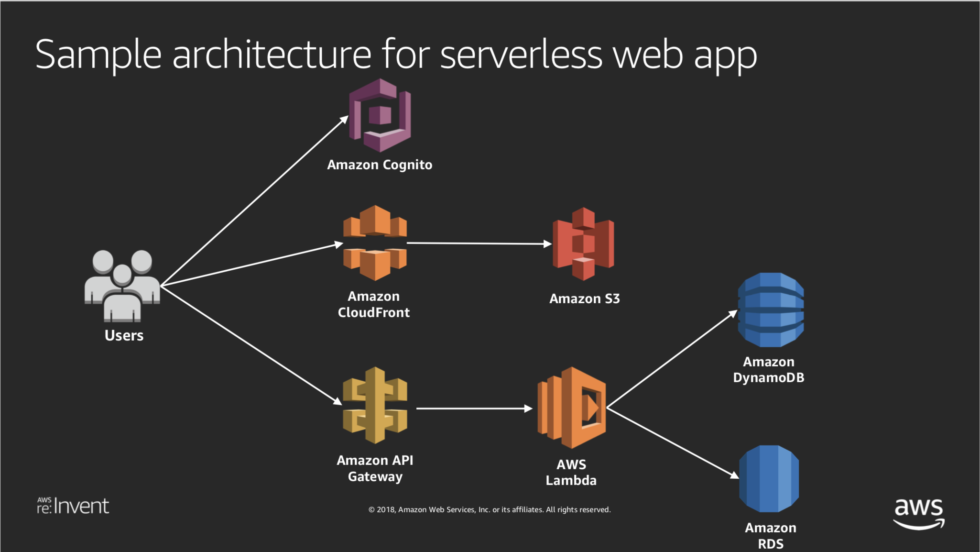Click the red Amazon S3 bucket icon
The image size is (980, 552).
[x=583, y=244]
